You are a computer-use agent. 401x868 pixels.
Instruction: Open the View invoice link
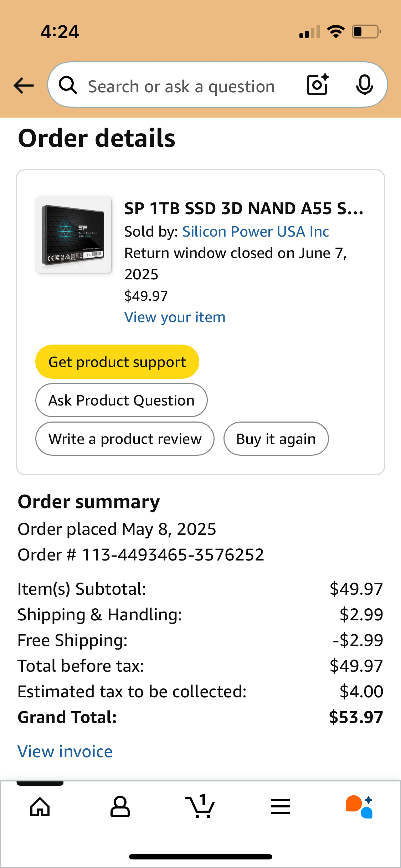(65, 751)
